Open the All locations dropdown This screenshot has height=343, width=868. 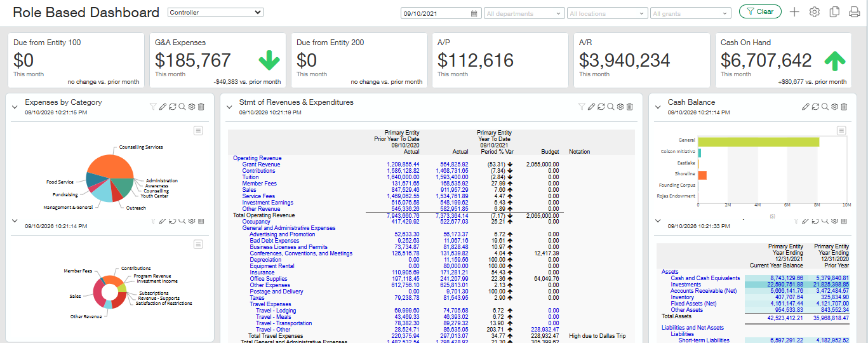point(607,13)
